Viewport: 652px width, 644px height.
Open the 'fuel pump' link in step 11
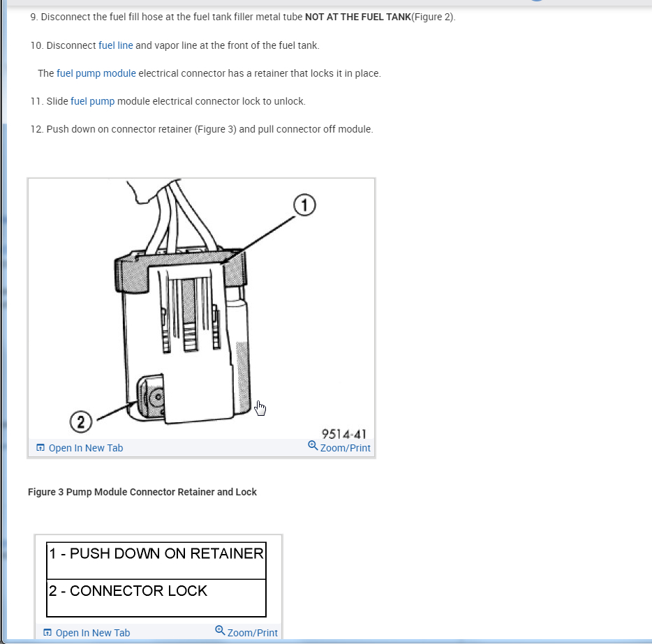[92, 101]
